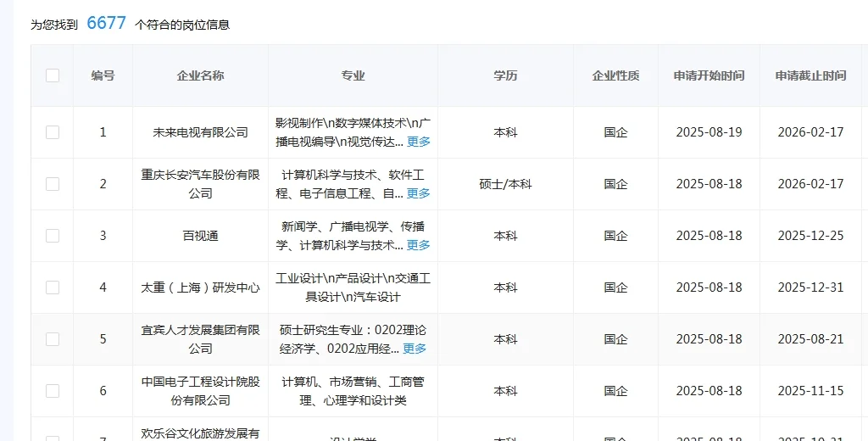
Task: Click deadline 2025-11-15 in row 6
Action: point(811,391)
